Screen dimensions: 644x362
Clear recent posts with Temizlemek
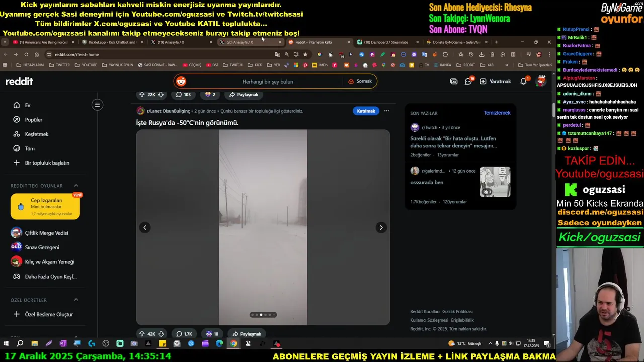tap(497, 113)
